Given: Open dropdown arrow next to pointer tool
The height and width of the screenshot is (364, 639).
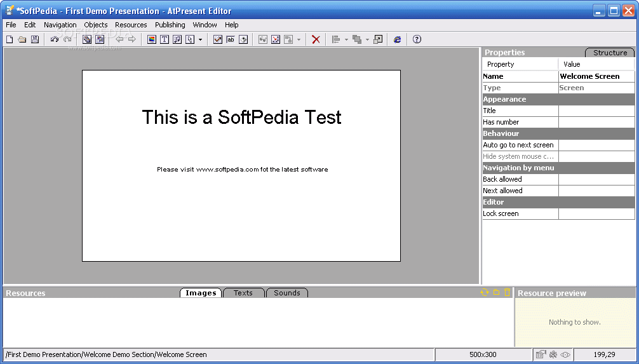Looking at the screenshot, I should [x=200, y=39].
